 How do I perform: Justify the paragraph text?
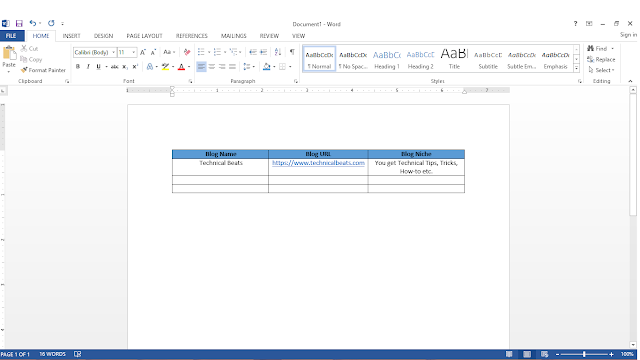pyautogui.click(x=232, y=67)
